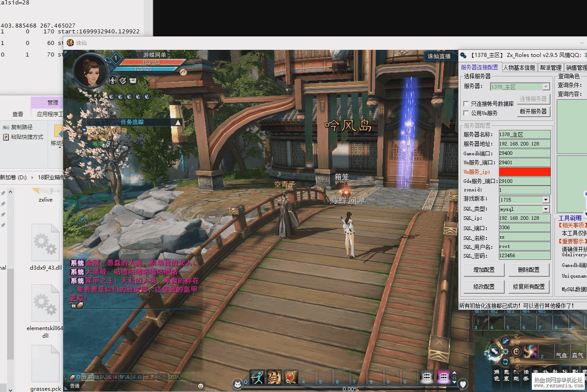The width and height of the screenshot is (587, 392).
Task: Click the round clock icon near swirl skill
Action: click(517, 352)
